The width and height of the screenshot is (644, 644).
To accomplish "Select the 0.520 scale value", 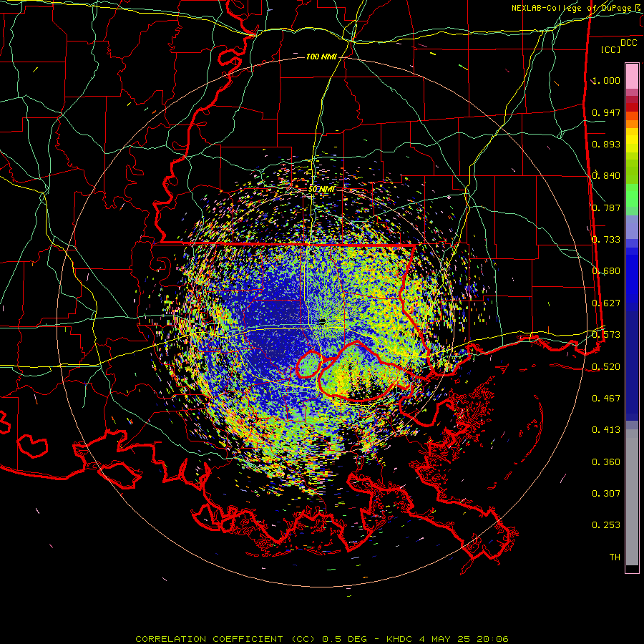I will [x=606, y=366].
